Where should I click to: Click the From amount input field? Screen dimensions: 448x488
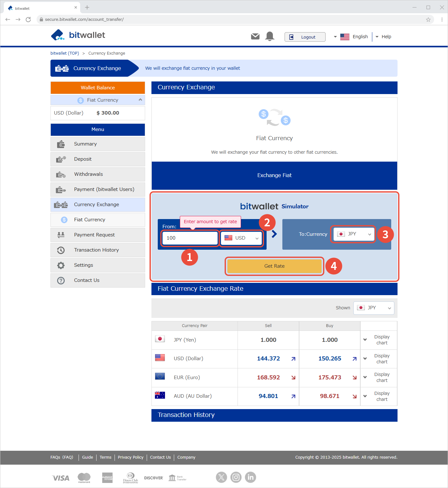(190, 238)
